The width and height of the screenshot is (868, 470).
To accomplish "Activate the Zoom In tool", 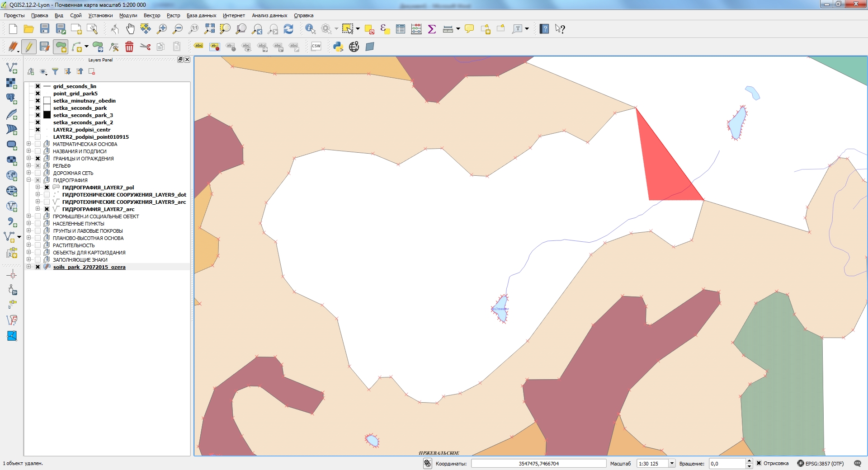I will tap(162, 28).
